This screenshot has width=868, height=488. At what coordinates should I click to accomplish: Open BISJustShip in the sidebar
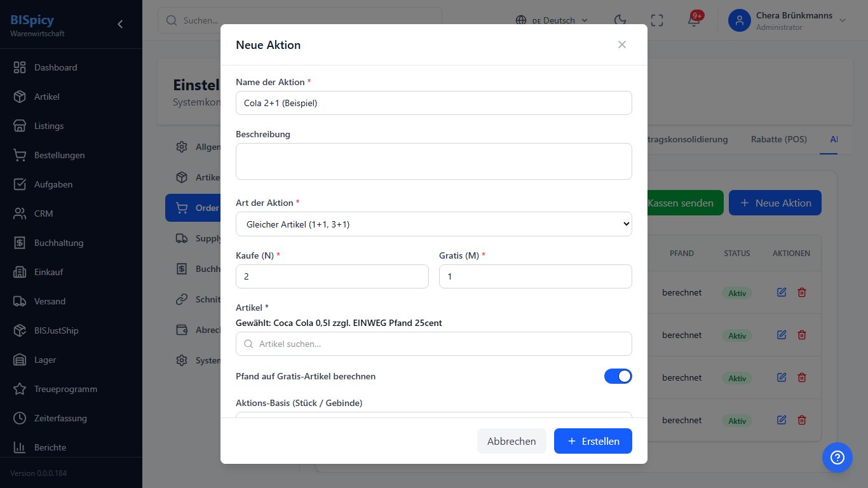(71, 330)
